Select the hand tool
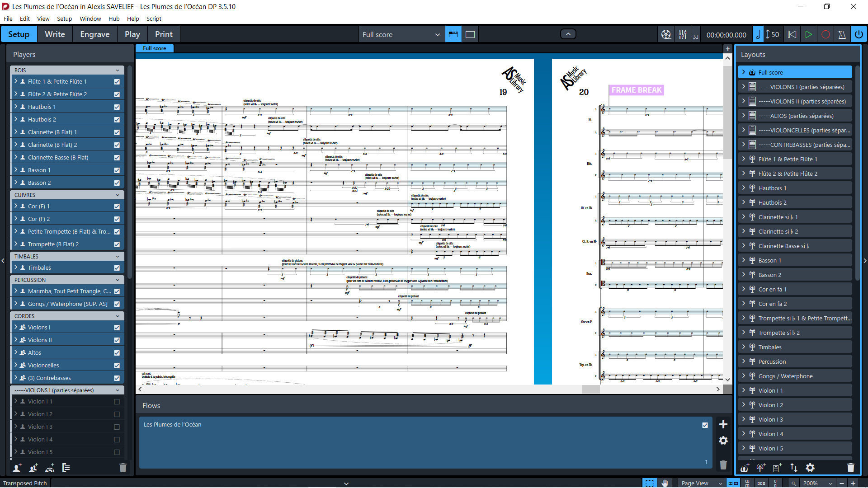The width and height of the screenshot is (868, 488). coord(665,483)
